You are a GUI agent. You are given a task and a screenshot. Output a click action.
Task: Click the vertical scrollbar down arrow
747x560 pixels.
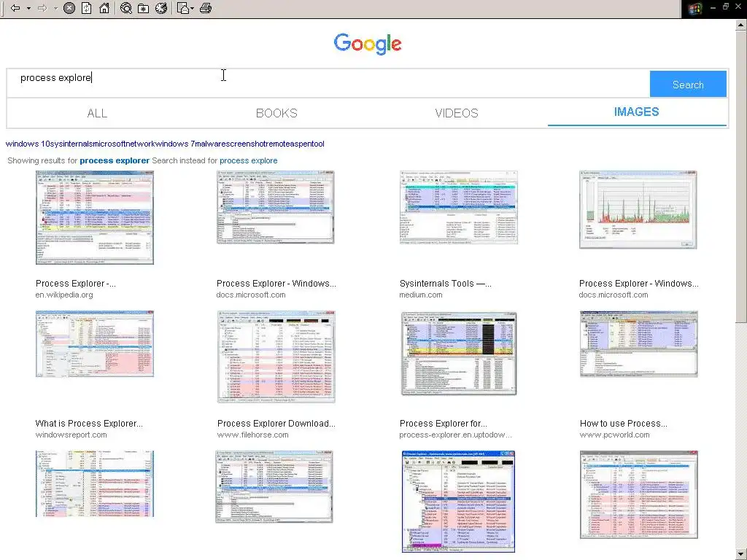coord(741,555)
